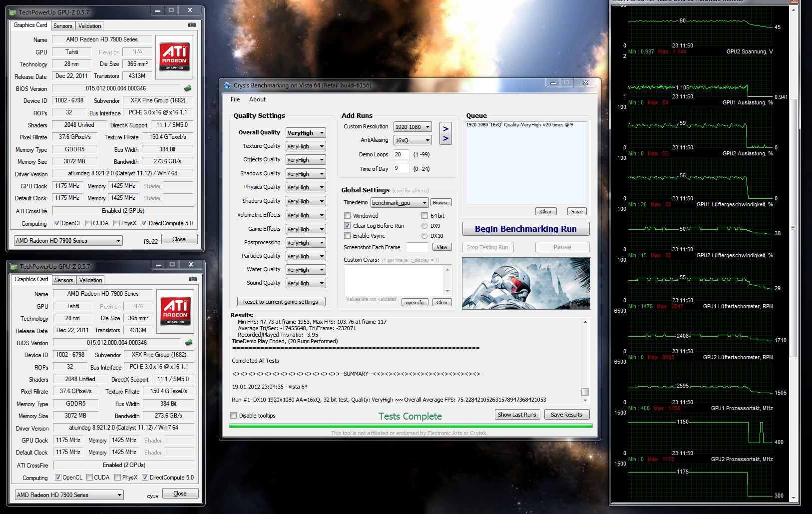
Task: Switch to Validation tab in lower GPU-Z
Action: [x=90, y=280]
